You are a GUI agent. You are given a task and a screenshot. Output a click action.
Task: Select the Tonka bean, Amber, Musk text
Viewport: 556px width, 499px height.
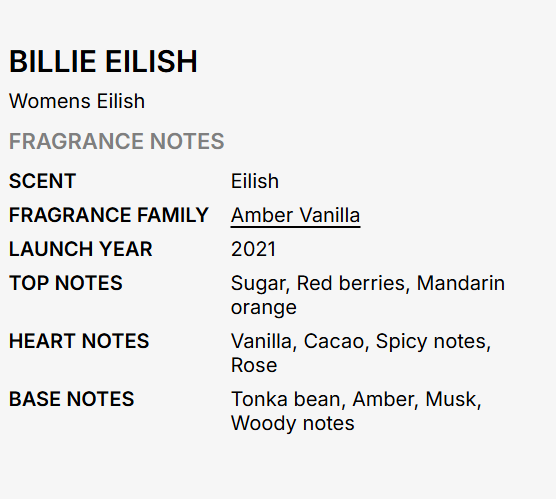coord(356,399)
